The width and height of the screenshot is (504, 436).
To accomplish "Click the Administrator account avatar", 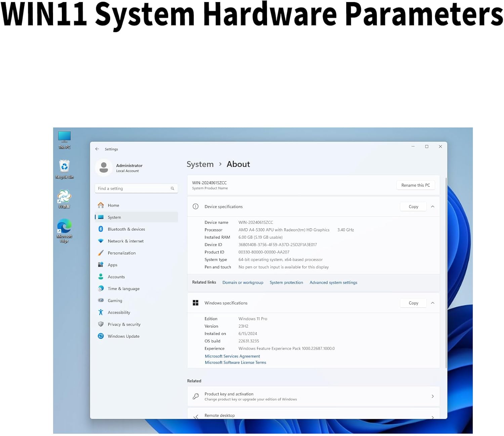I will coord(104,167).
